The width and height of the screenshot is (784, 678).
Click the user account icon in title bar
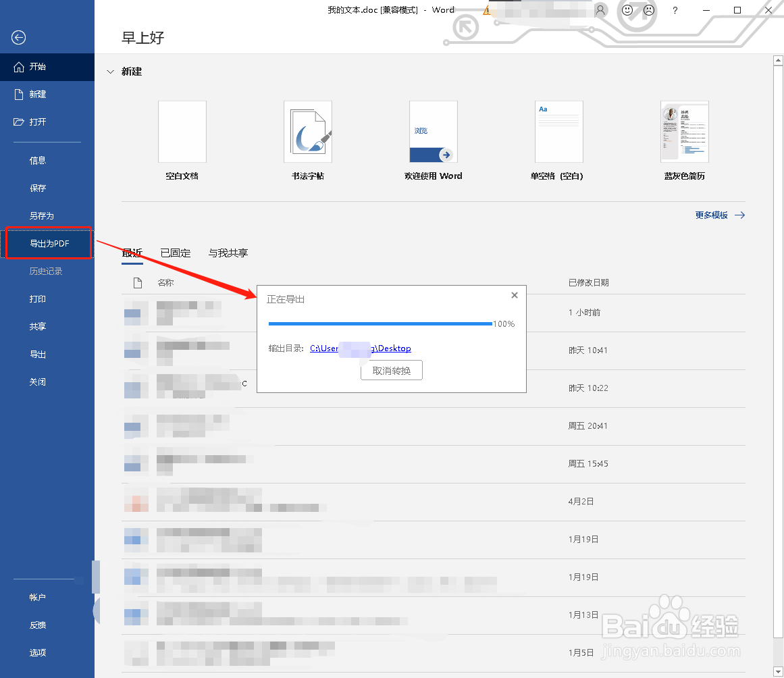(600, 10)
